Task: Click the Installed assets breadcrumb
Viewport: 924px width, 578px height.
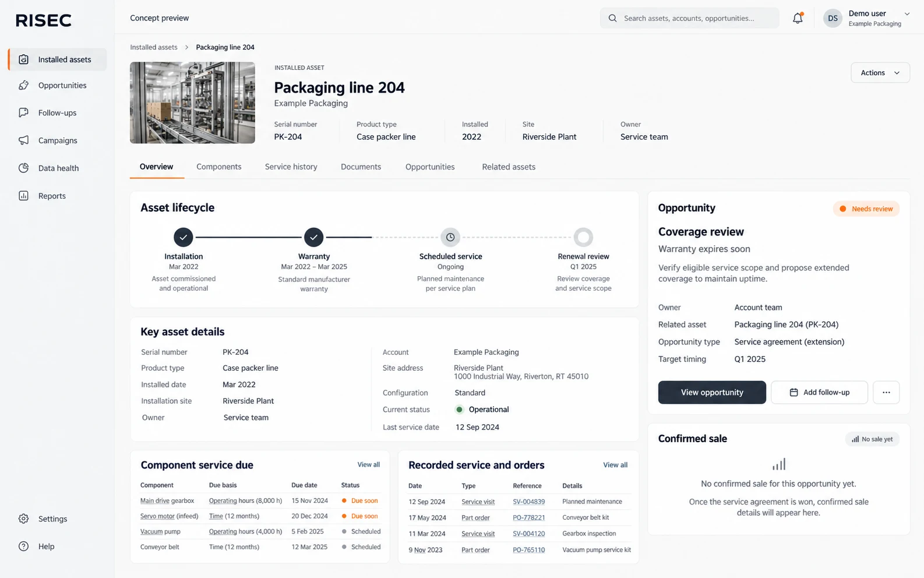Action: [x=154, y=47]
